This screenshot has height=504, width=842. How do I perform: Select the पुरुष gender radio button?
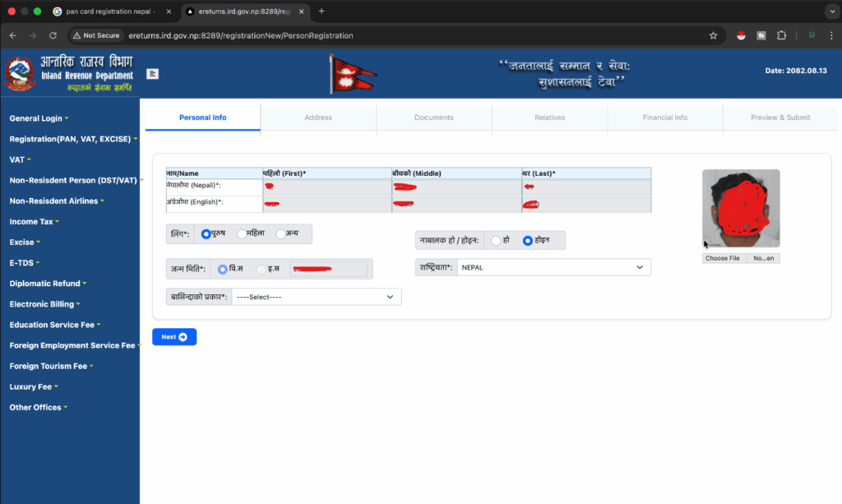tap(206, 234)
